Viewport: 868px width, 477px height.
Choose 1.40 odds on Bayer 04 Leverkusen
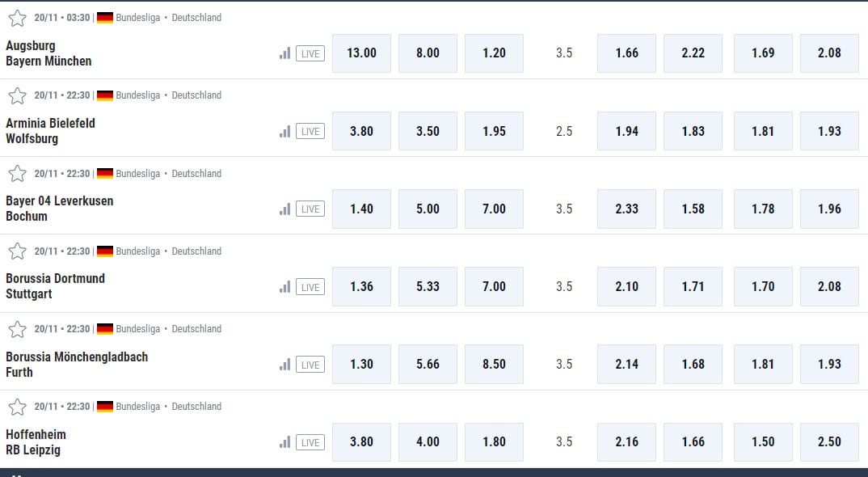pyautogui.click(x=361, y=209)
